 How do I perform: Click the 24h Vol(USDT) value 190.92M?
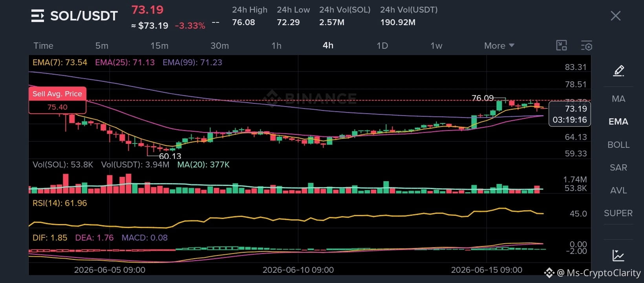pyautogui.click(x=398, y=22)
